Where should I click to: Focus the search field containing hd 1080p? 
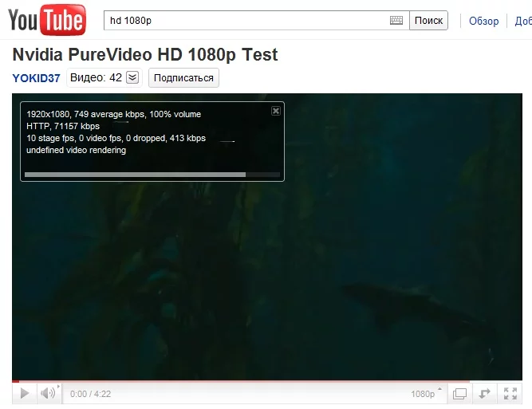coord(257,21)
